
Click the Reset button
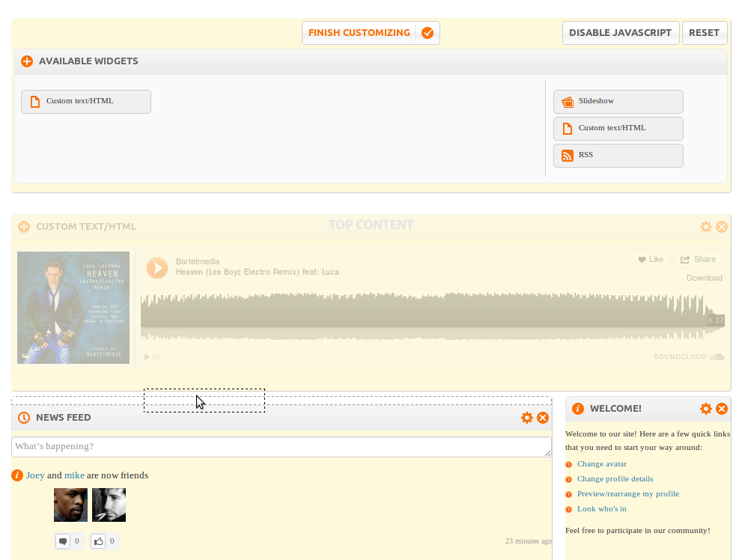pyautogui.click(x=704, y=33)
